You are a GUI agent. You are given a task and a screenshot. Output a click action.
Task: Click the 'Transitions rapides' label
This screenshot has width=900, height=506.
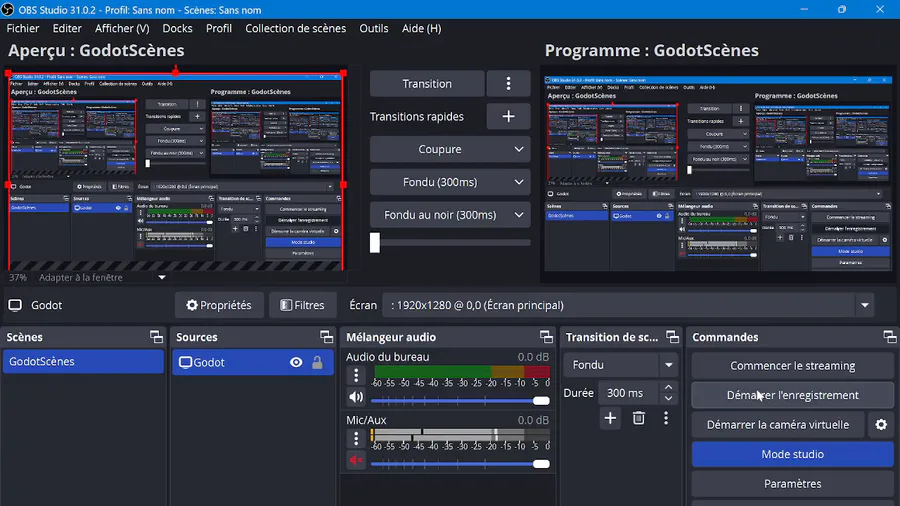click(417, 116)
